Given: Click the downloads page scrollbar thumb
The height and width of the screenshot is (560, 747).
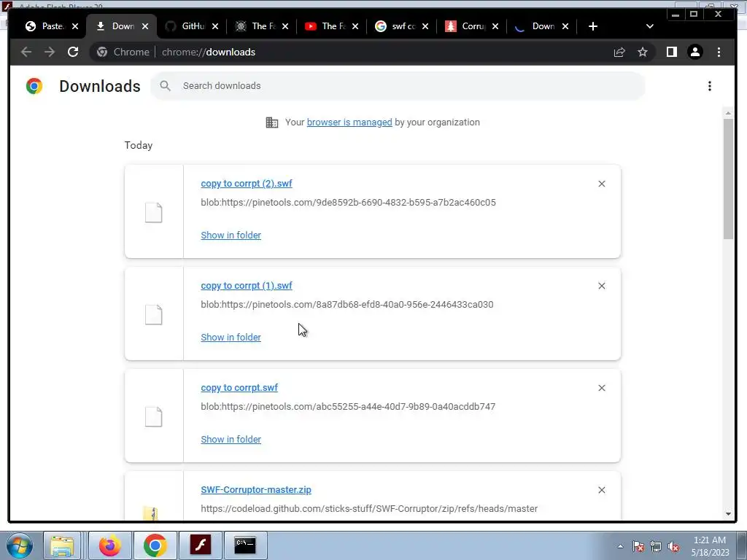Looking at the screenshot, I should (x=728, y=179).
